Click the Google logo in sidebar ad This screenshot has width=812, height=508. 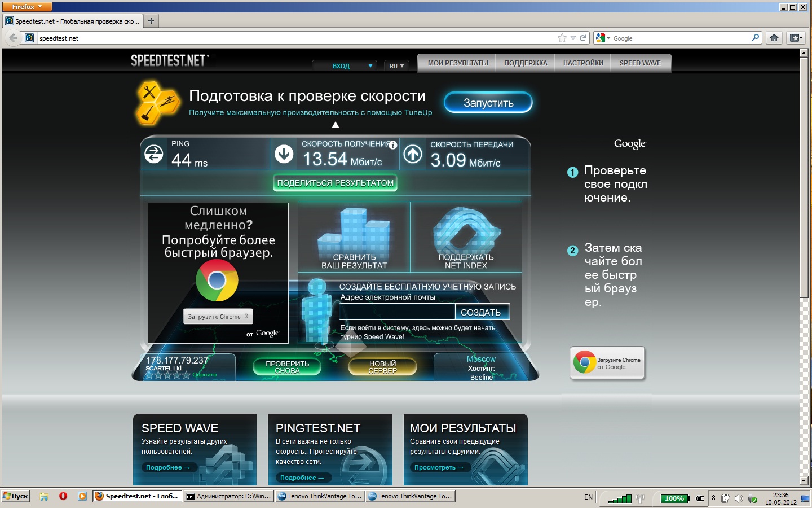(630, 144)
